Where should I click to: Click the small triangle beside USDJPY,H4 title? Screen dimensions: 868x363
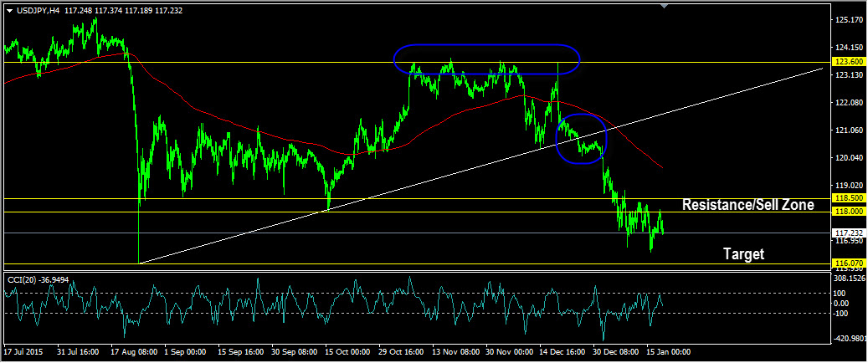[9, 11]
